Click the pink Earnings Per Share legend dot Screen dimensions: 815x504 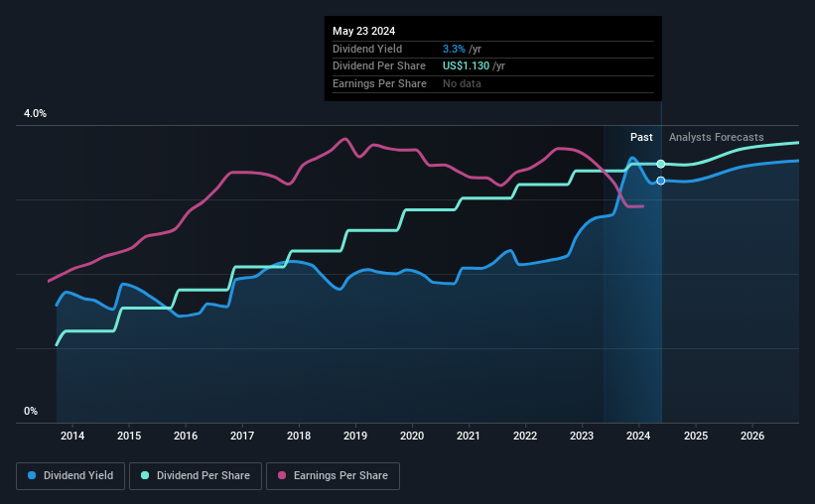(282, 475)
